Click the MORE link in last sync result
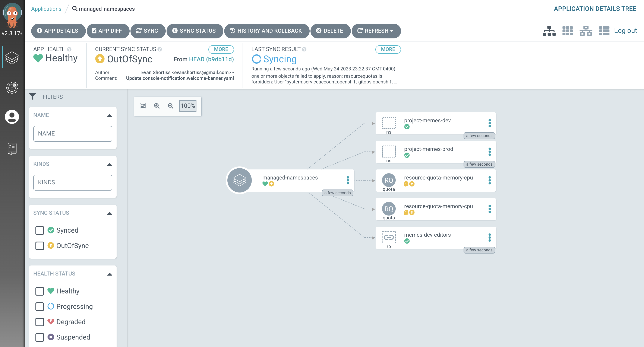This screenshot has width=644, height=347. tap(387, 49)
